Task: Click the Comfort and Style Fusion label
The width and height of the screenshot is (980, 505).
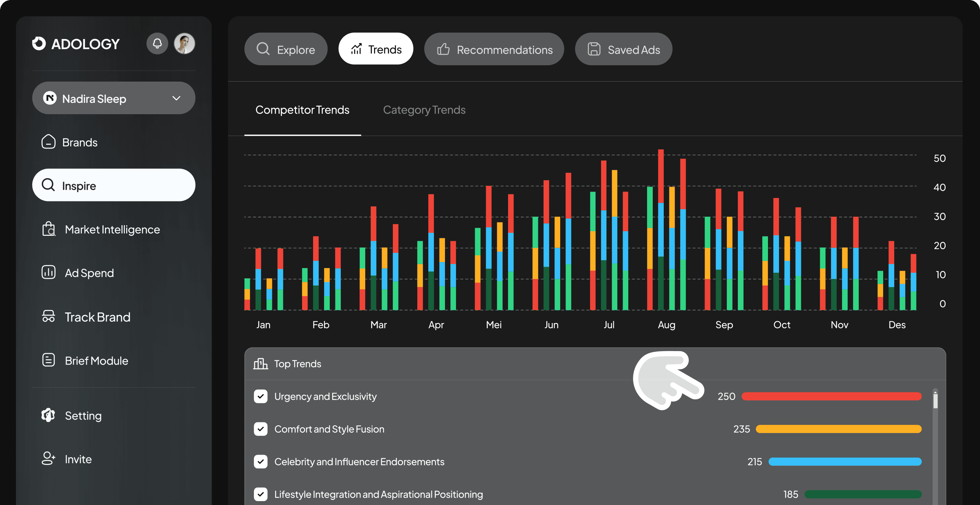Action: 329,429
